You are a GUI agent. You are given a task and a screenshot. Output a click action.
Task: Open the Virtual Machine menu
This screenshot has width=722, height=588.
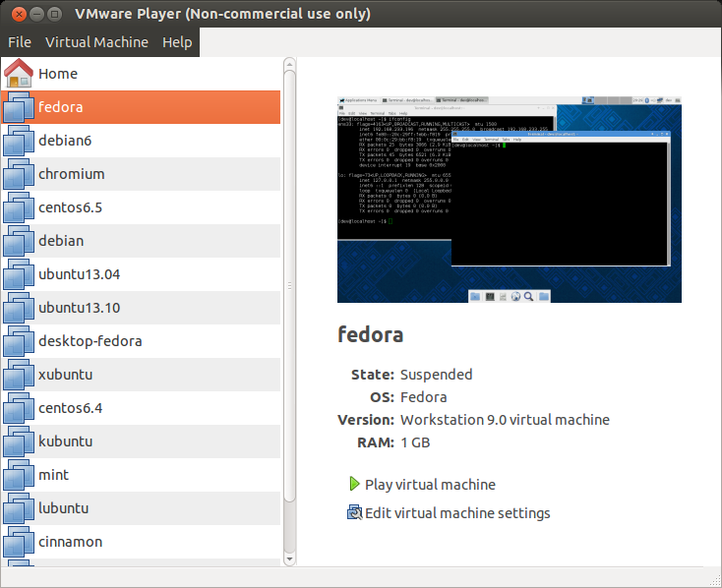tap(96, 42)
